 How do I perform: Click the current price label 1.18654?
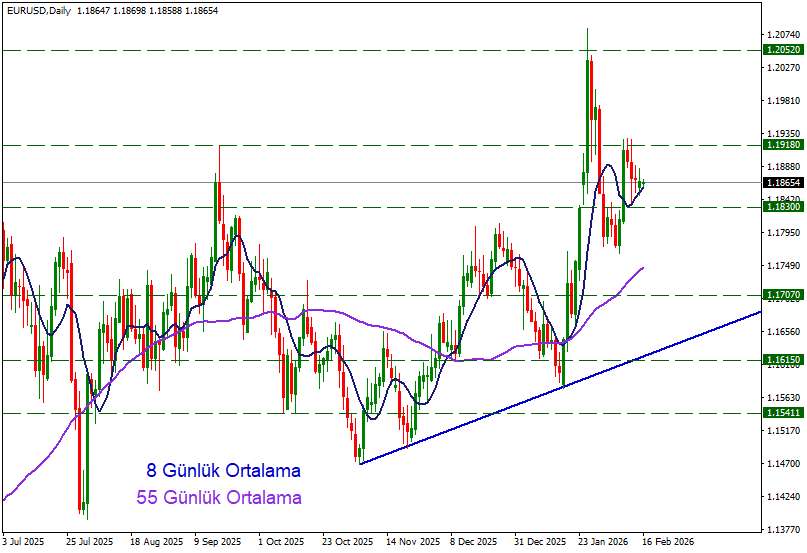(782, 183)
